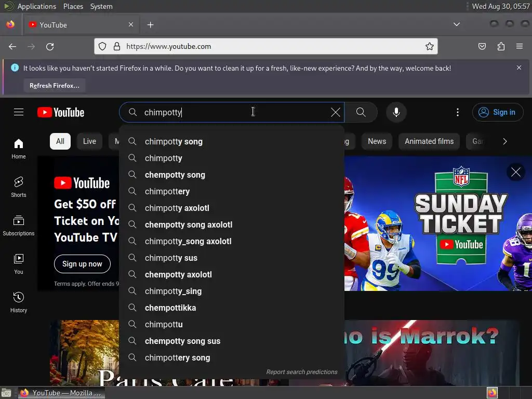The image size is (532, 399).
Task: View site security via the padlock icon
Action: pos(117,46)
